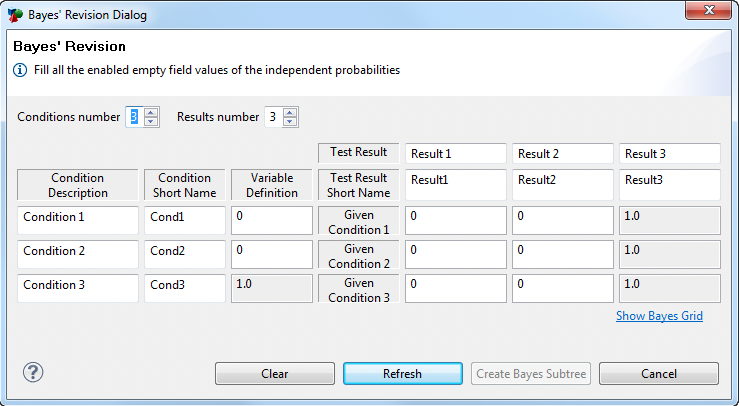
Task: Click the application icon in the title bar
Action: (15, 15)
